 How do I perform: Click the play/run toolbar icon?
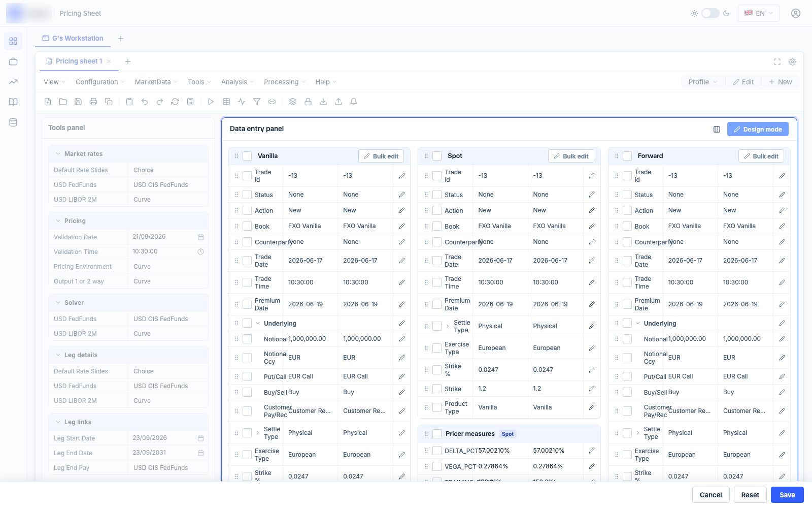pyautogui.click(x=211, y=102)
